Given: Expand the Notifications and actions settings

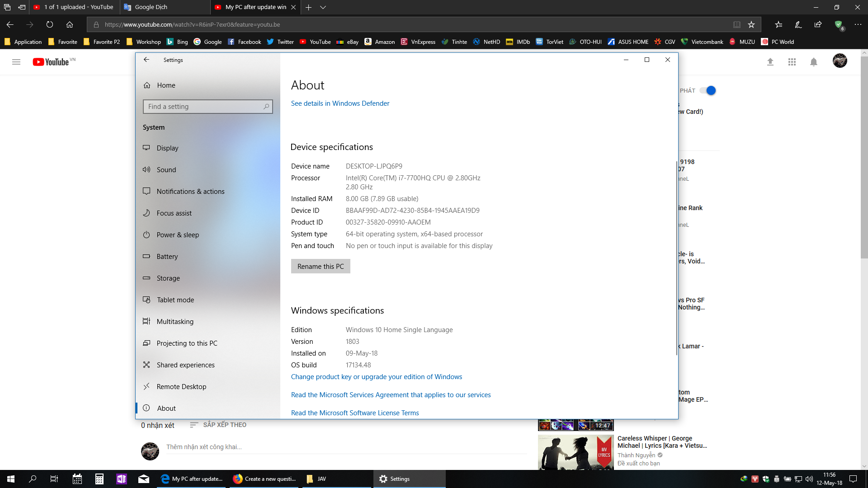Looking at the screenshot, I should (190, 191).
